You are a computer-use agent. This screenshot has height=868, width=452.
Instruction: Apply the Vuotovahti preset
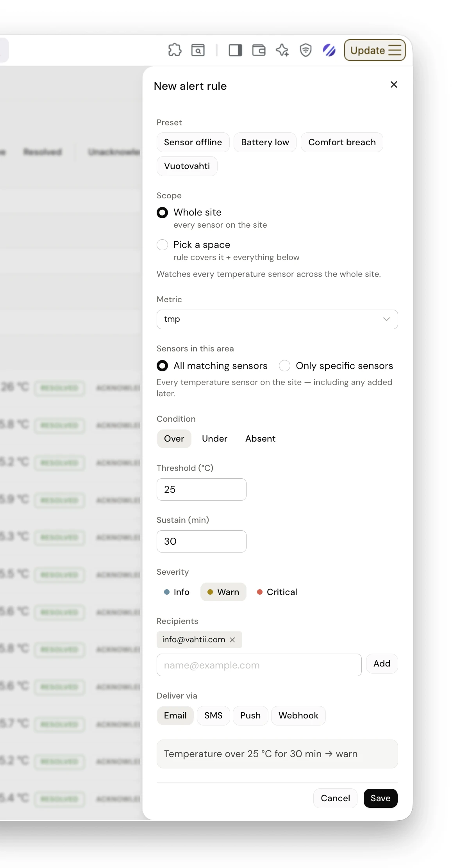point(187,166)
